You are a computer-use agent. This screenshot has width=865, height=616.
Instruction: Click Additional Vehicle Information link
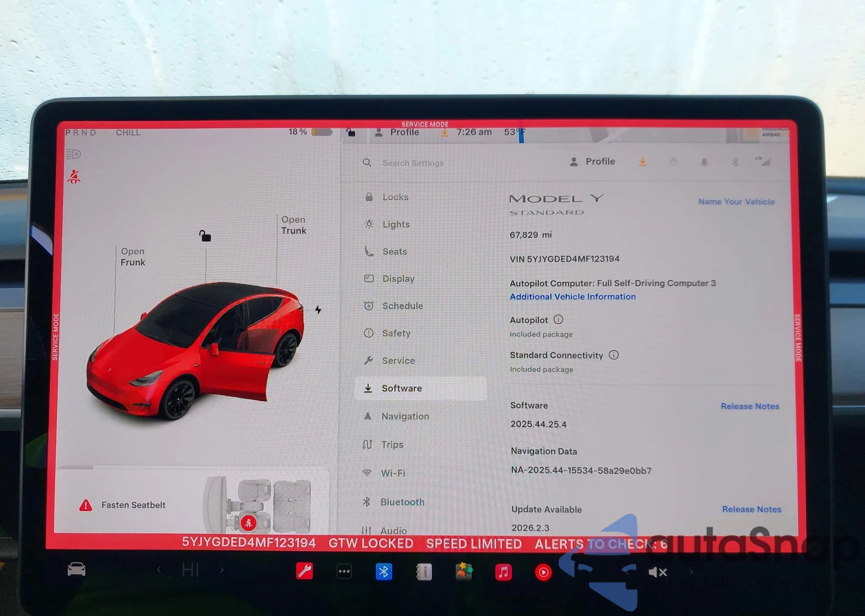pos(573,297)
